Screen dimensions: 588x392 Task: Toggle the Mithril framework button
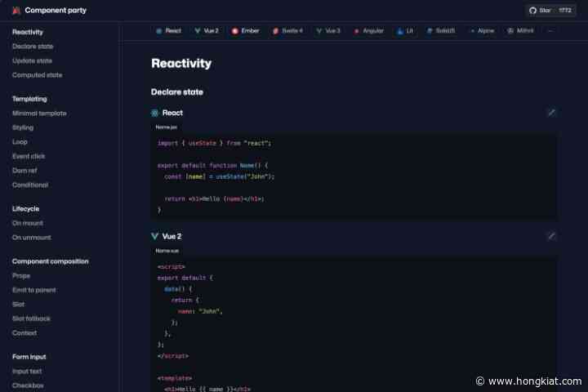click(520, 31)
